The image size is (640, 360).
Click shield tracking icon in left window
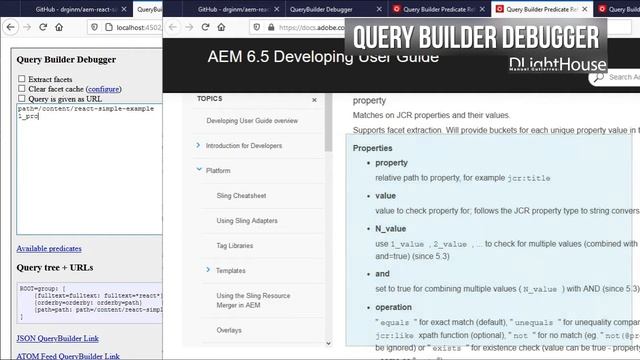point(94,27)
